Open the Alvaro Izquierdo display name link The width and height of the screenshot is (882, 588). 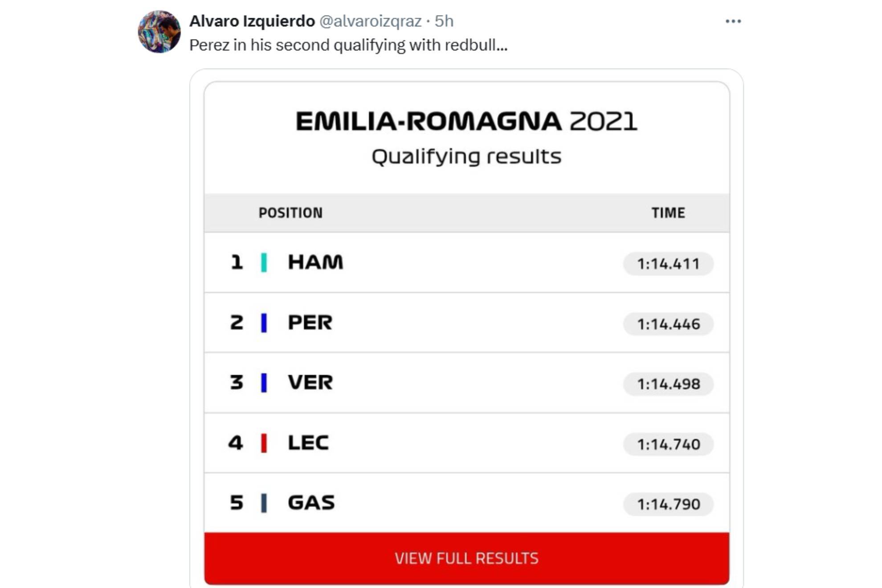click(252, 21)
